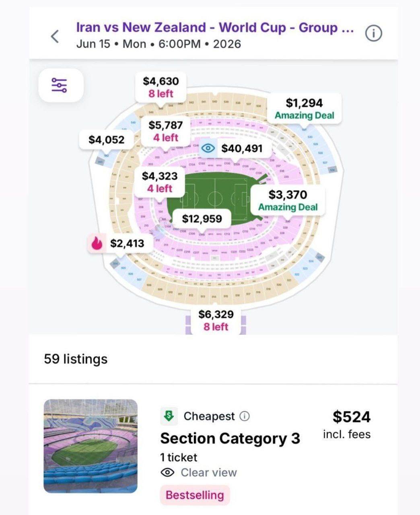The height and width of the screenshot is (515, 420).
Task: Click the green soccer pitch on map
Action: pyautogui.click(x=215, y=192)
